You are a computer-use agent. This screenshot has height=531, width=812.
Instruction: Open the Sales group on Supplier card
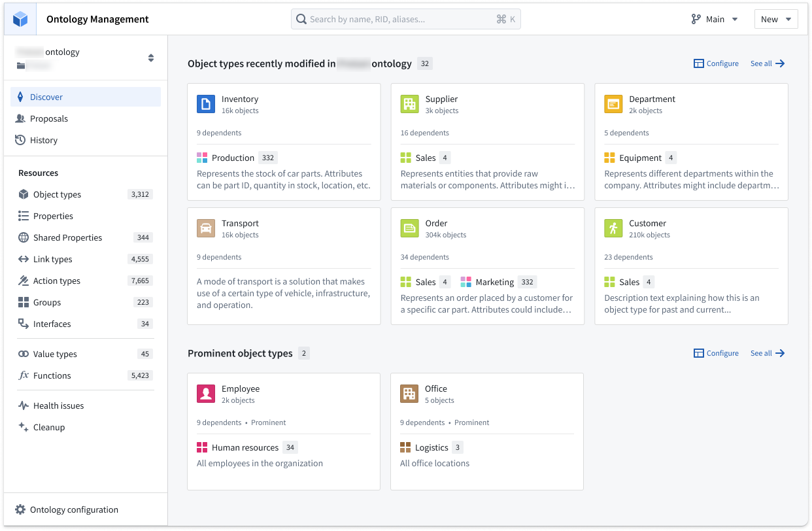click(x=425, y=158)
